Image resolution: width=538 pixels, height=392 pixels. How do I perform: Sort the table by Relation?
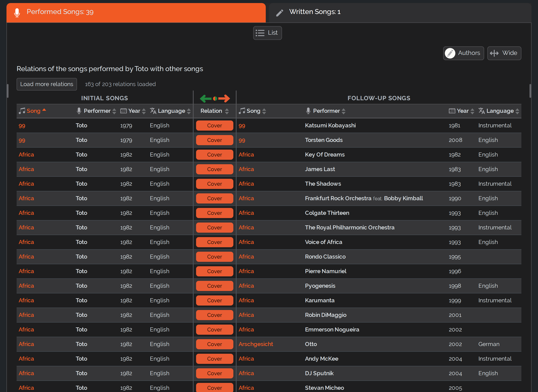[x=215, y=111]
